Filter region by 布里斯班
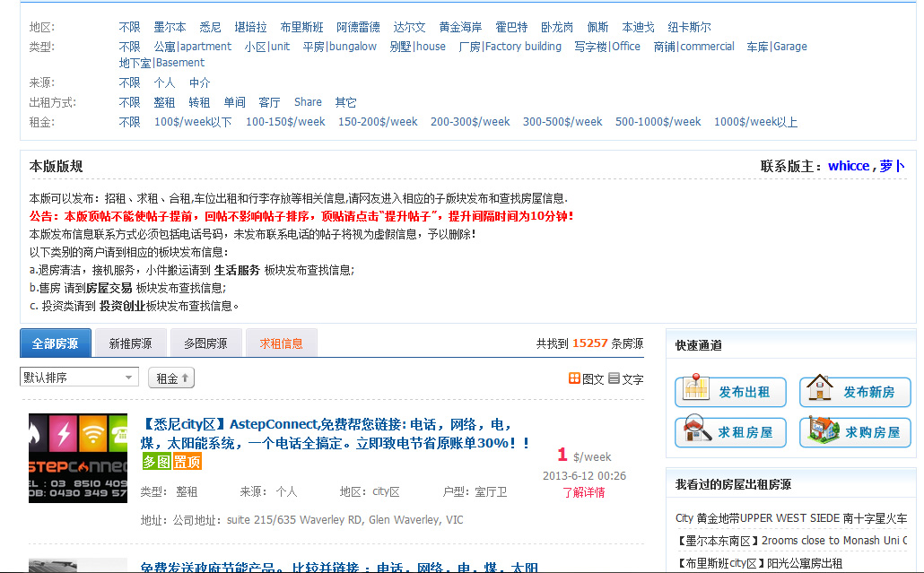 pos(301,27)
